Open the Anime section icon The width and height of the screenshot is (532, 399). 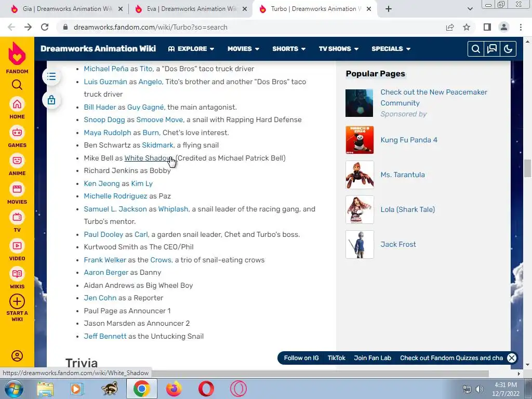pyautogui.click(x=17, y=161)
